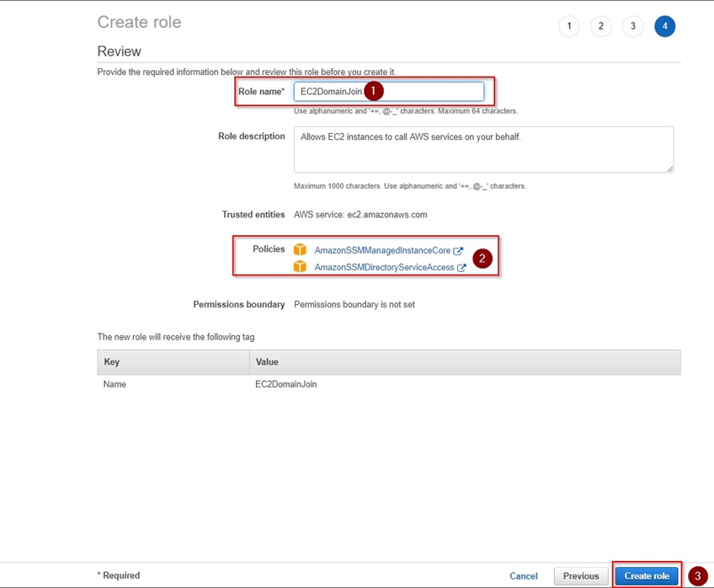
Task: Click the Create role page title
Action: (x=139, y=22)
